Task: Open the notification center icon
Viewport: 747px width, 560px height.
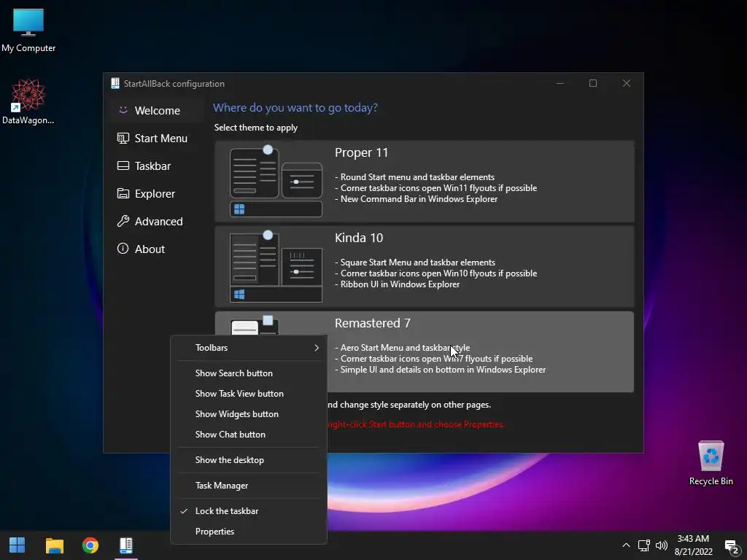Action: pos(731,546)
